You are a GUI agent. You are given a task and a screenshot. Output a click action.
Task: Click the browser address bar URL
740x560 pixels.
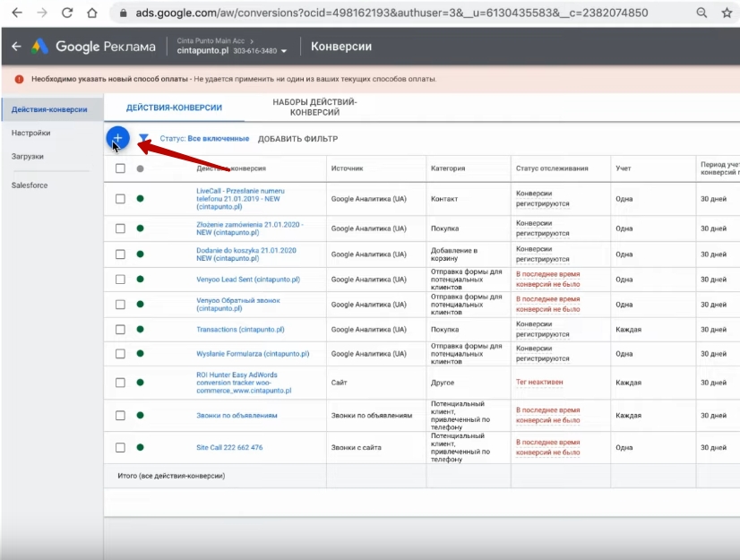[x=392, y=13]
